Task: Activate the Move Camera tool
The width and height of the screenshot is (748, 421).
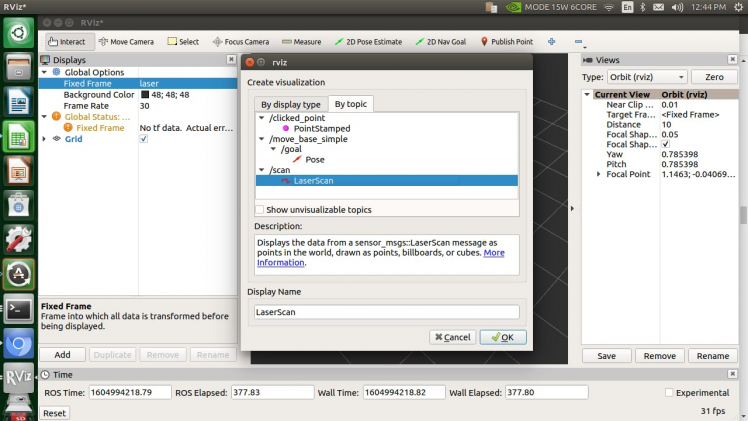Action: tap(126, 42)
